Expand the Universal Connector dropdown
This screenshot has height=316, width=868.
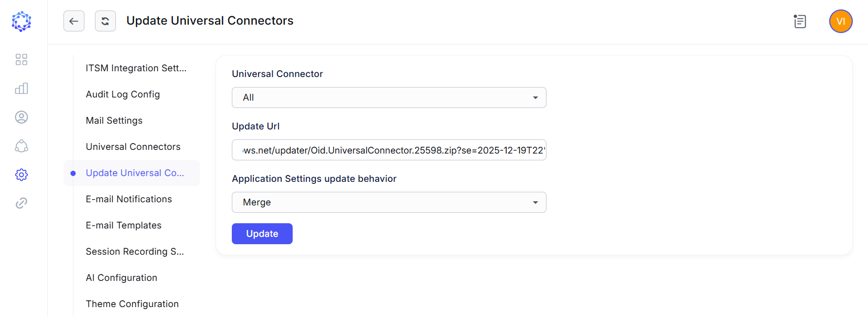point(389,97)
